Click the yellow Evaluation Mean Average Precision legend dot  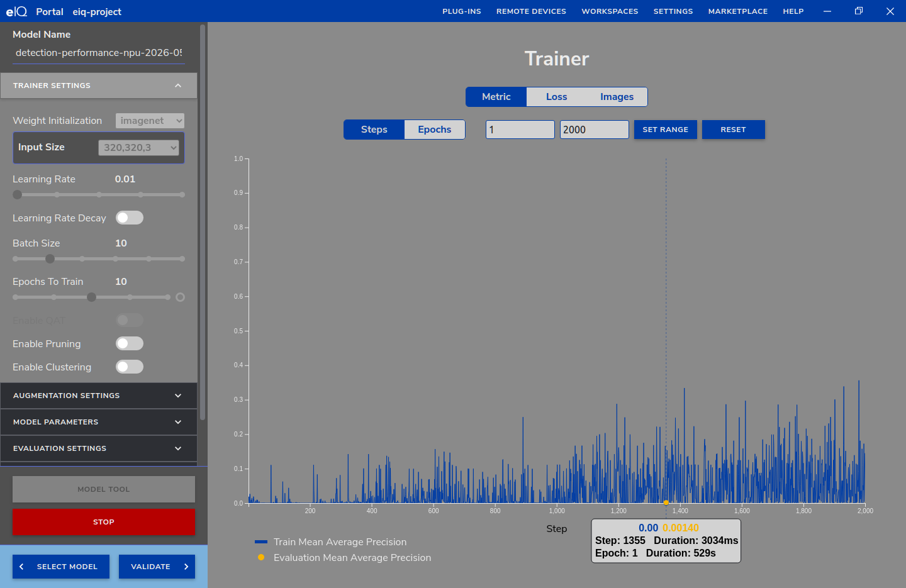[261, 557]
